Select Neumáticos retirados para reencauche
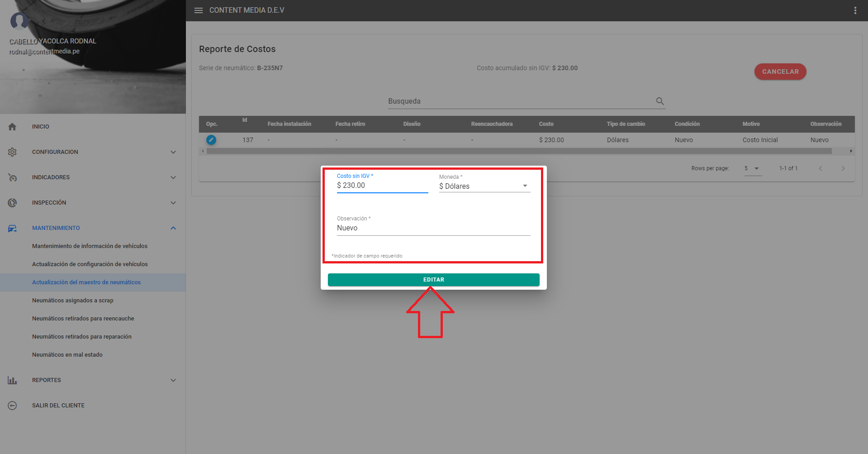Image resolution: width=868 pixels, height=454 pixels. [x=83, y=319]
